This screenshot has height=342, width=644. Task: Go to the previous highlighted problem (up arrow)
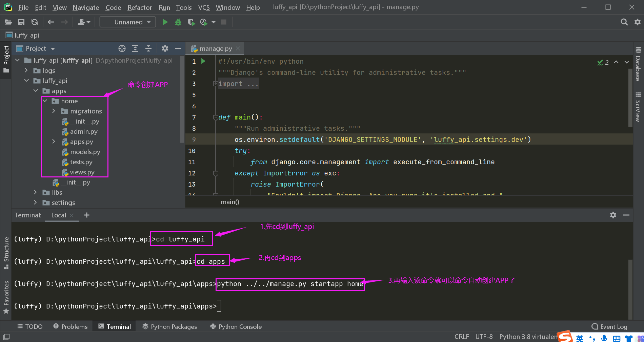(616, 62)
